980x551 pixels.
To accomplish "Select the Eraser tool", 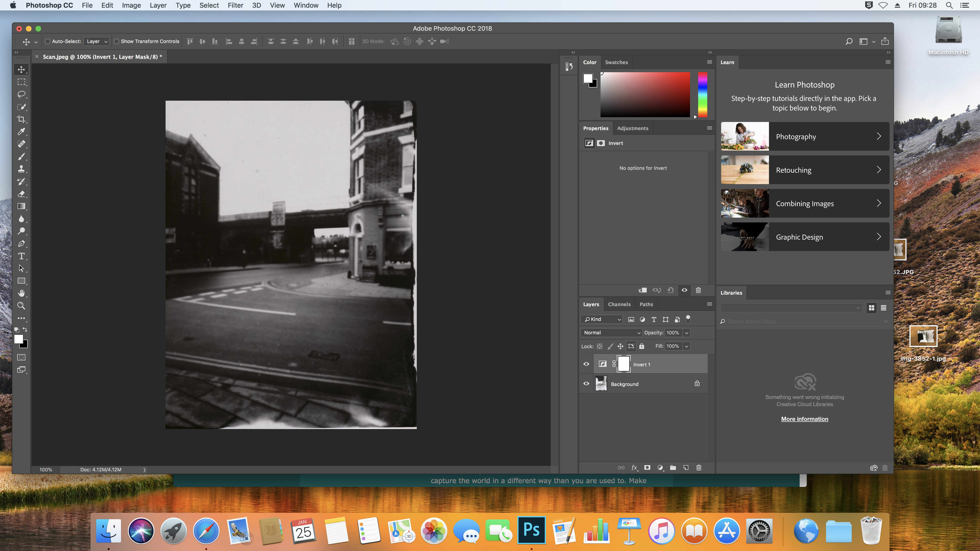I will (x=21, y=194).
